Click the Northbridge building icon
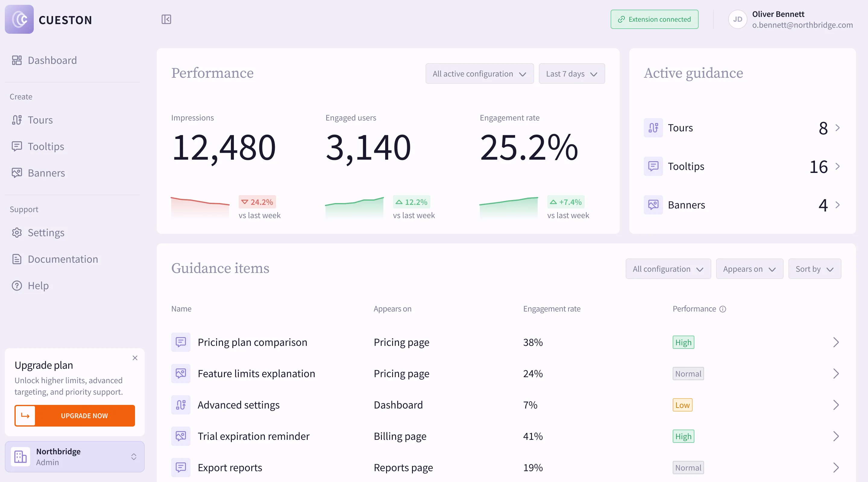This screenshot has width=868, height=482. tap(20, 457)
